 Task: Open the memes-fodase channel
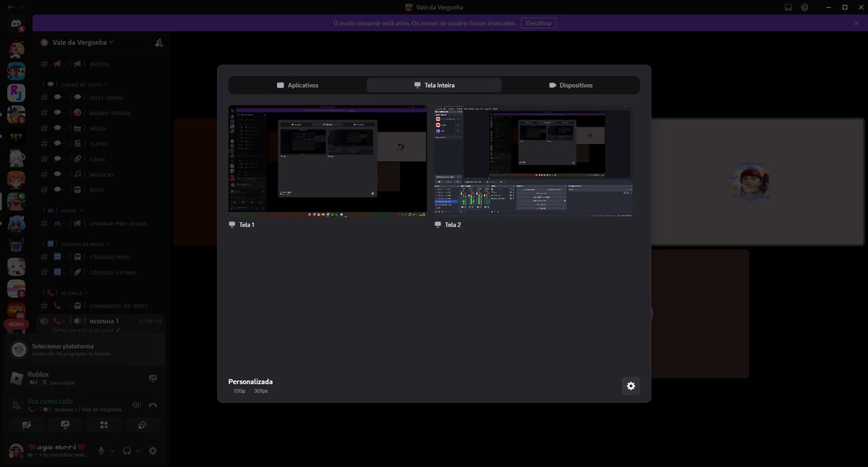click(x=103, y=113)
